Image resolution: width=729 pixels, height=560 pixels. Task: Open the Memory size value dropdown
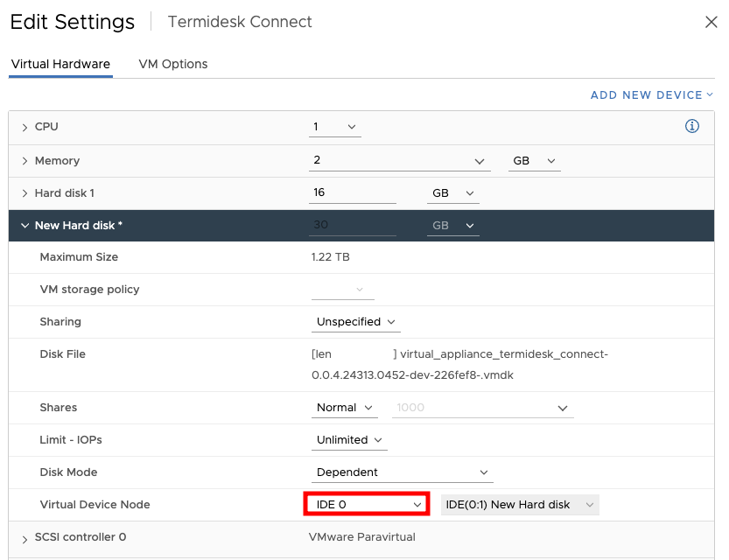pyautogui.click(x=399, y=161)
